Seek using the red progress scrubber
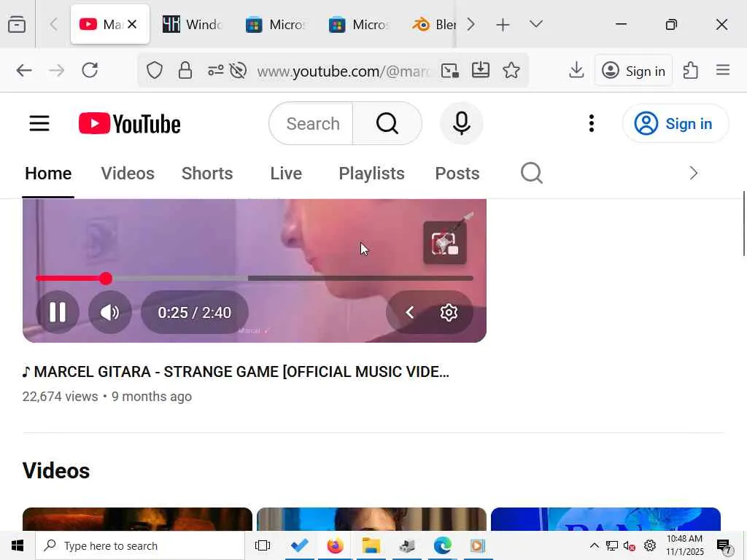 tap(106, 279)
